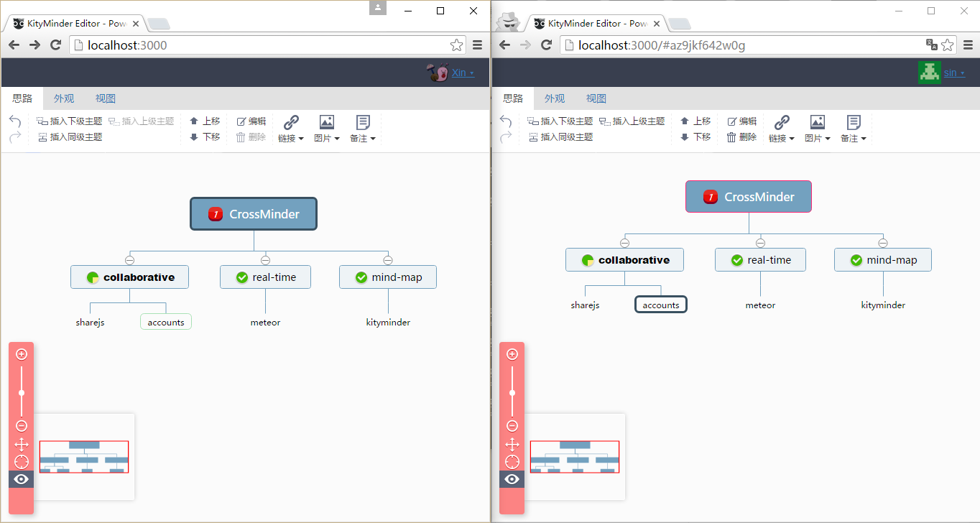This screenshot has height=523, width=980.
Task: Collapse mind-map branch in right window
Action: point(883,243)
